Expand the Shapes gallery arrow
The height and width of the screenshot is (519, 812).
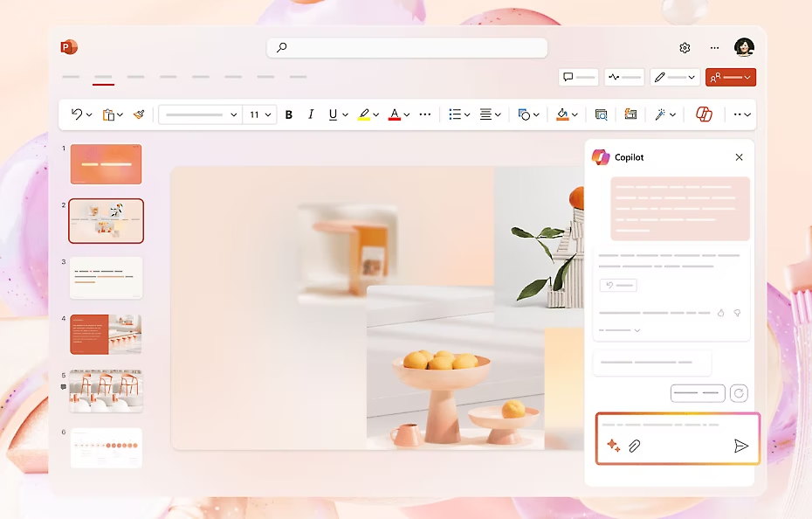point(536,114)
